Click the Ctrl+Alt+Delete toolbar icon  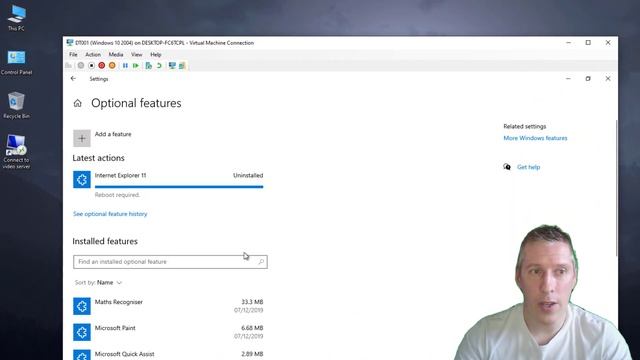69,66
